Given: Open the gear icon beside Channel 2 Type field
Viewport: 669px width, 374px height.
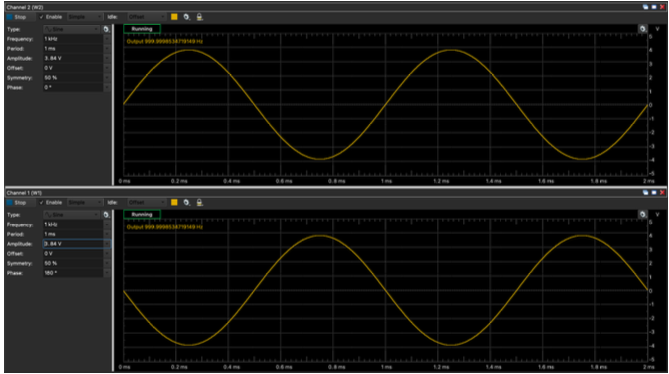Looking at the screenshot, I should point(107,29).
